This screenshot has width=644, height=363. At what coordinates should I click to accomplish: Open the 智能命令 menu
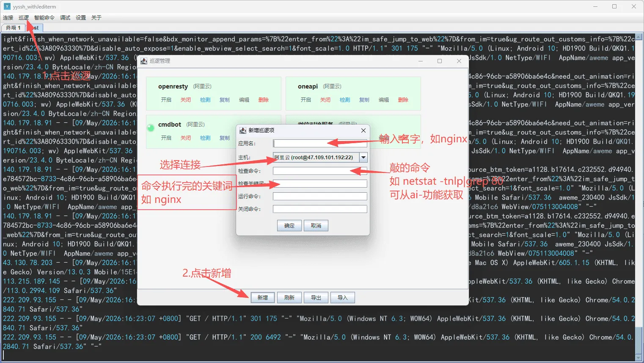pos(44,18)
